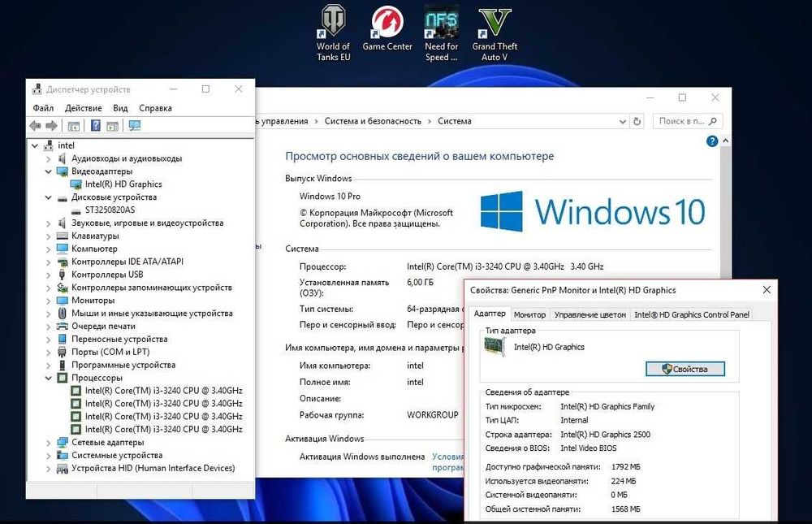Click the WORKGROUP value text
This screenshot has width=812, height=524.
click(x=433, y=414)
